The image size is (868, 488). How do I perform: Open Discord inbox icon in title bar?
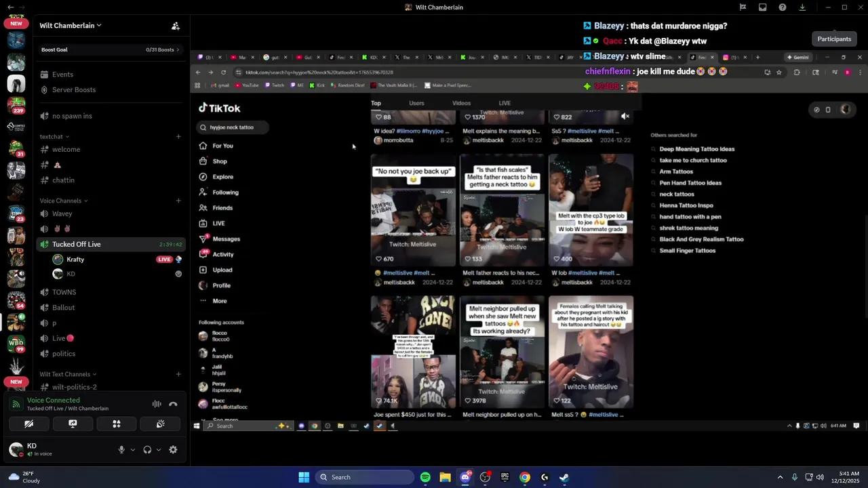[x=763, y=7]
